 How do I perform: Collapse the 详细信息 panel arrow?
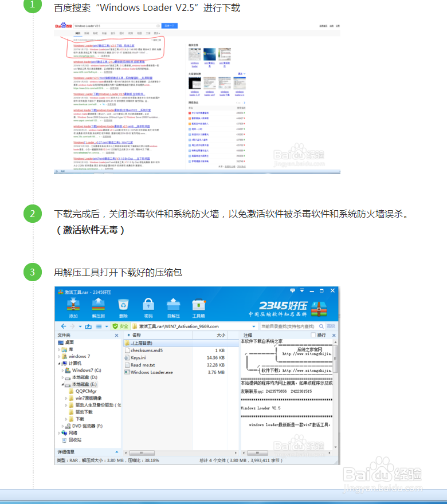pyautogui.click(x=117, y=452)
